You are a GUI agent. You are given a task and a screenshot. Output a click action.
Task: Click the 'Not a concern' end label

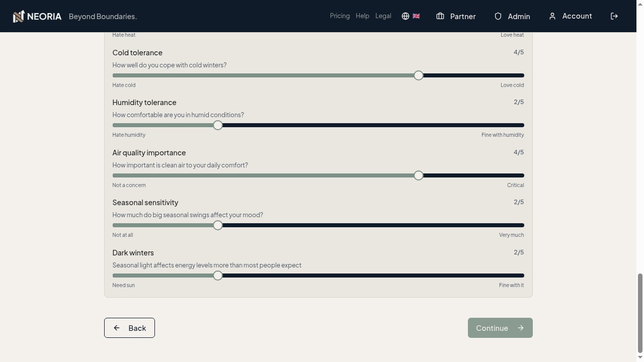point(129,185)
